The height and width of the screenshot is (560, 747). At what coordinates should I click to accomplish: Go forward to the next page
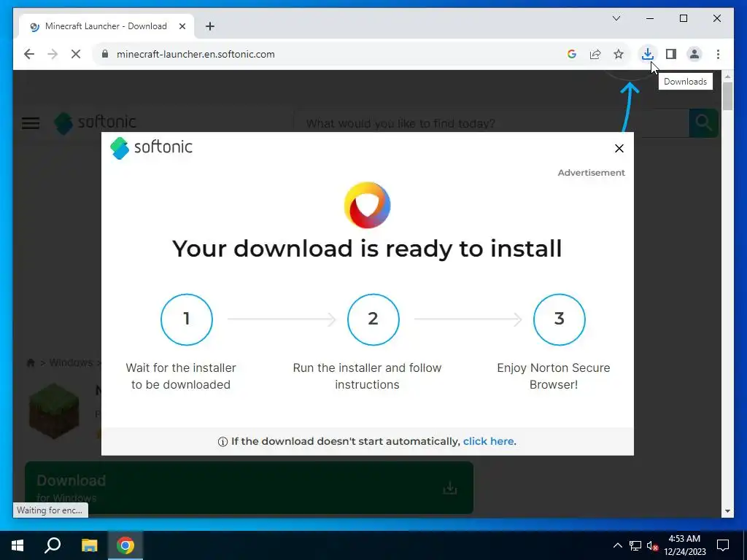53,54
